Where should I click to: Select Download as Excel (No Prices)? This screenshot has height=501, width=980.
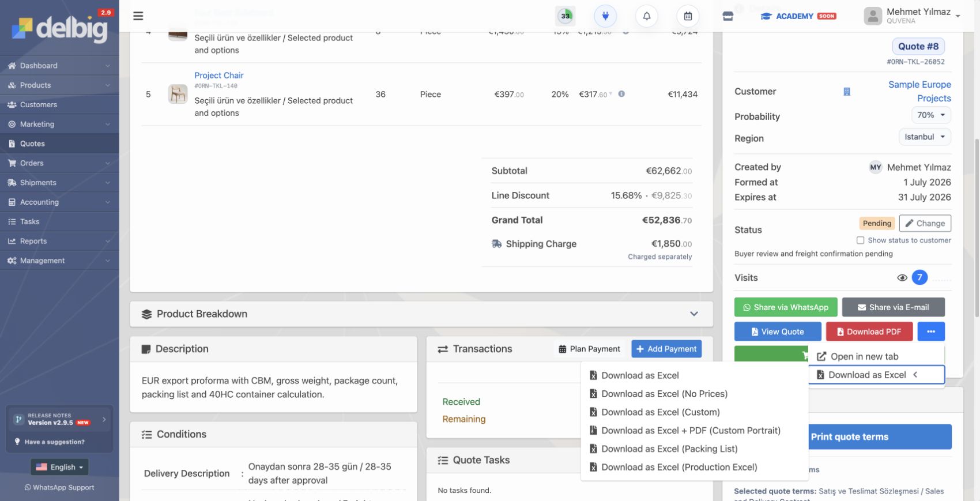[693, 394]
